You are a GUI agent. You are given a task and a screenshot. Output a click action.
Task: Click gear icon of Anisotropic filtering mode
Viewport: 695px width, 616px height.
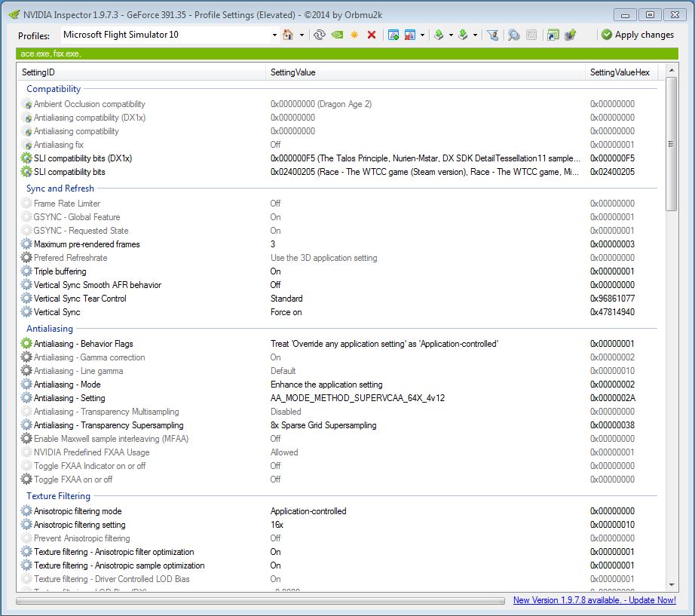click(x=26, y=511)
